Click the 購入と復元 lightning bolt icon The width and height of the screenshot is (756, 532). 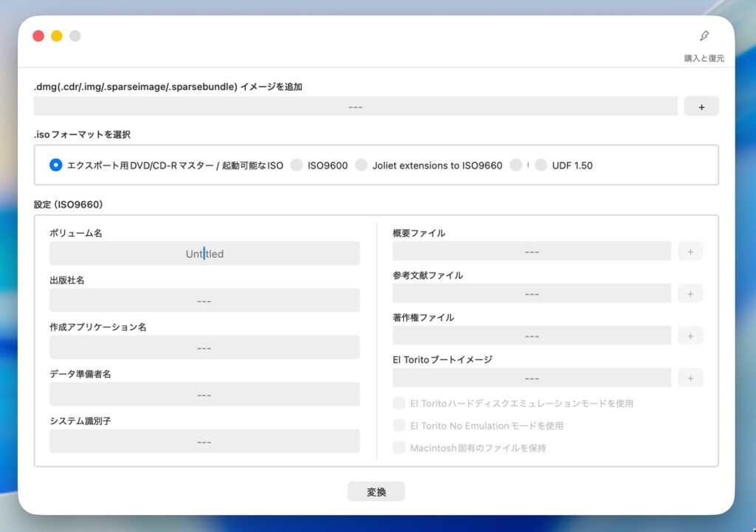point(704,36)
